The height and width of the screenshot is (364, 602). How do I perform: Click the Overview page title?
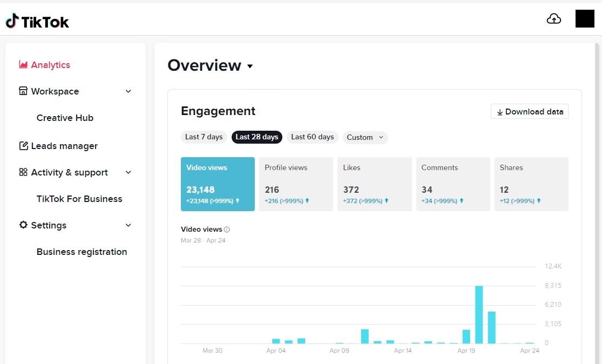(x=204, y=65)
